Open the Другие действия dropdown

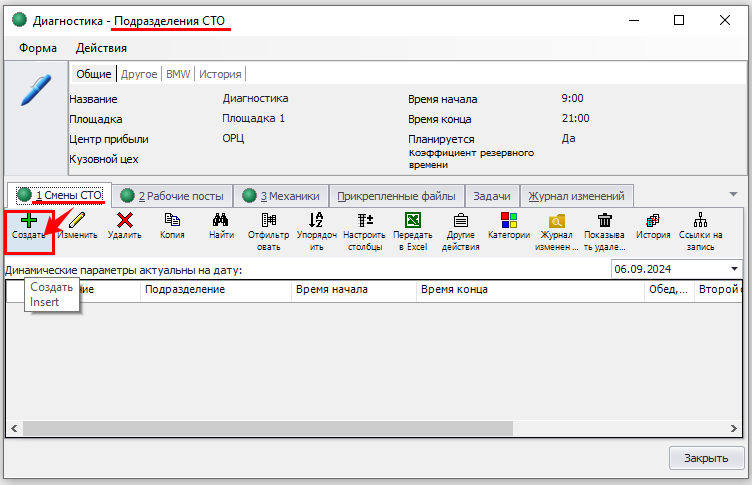pos(460,221)
